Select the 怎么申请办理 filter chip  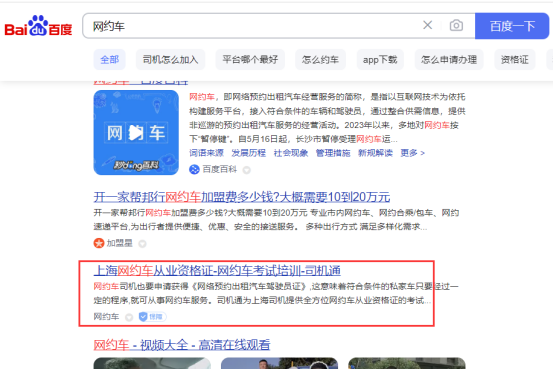tap(449, 60)
